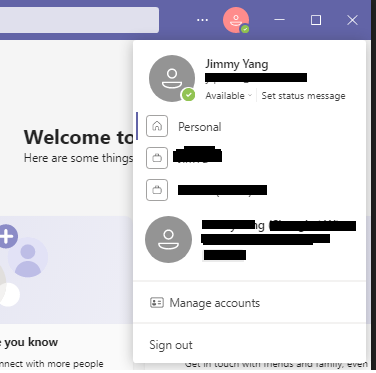Click the profile avatar in title bar
376x373 pixels.
click(x=236, y=20)
